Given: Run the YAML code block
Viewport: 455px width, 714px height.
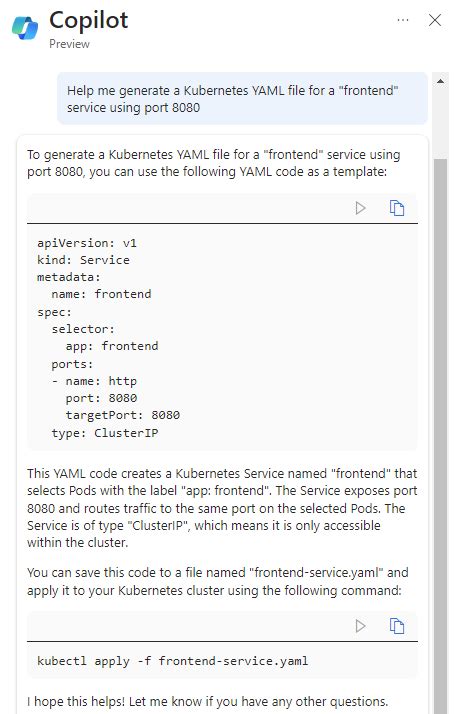Looking at the screenshot, I should [360, 208].
